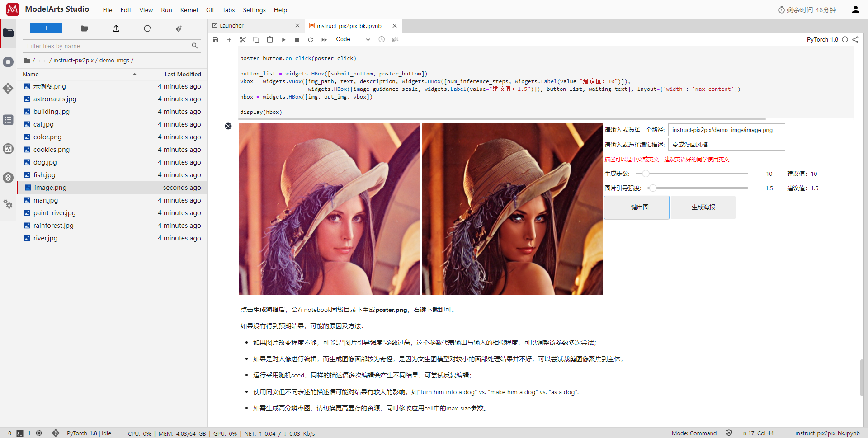
Task: Copy the selected cell
Action: (256, 40)
